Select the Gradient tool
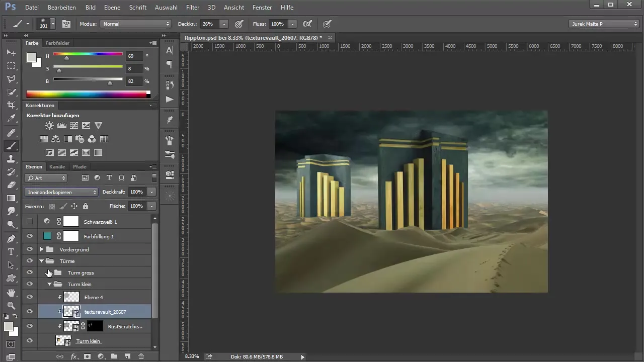Viewport: 644px width, 362px height. 11,198
